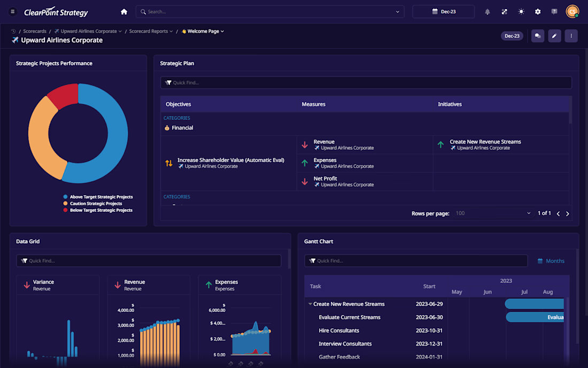Expand Scorecard Reports breadcrumb dropdown
The height and width of the screenshot is (368, 588).
(x=171, y=32)
